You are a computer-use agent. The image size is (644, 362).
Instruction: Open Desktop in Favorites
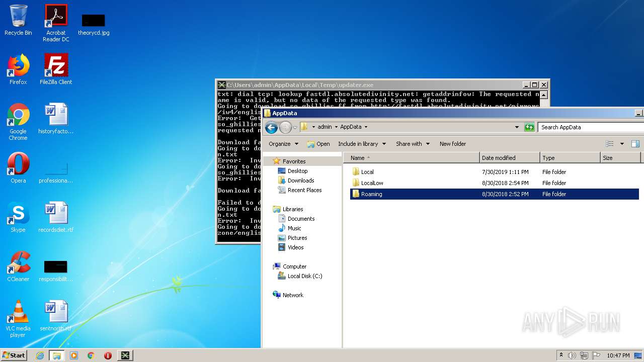pyautogui.click(x=297, y=171)
